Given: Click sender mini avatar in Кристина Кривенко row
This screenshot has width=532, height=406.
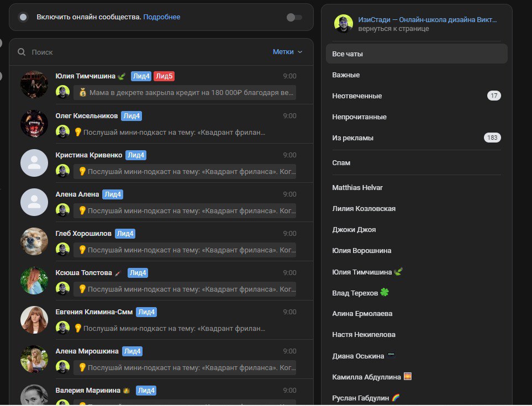Looking at the screenshot, I should pos(63,171).
